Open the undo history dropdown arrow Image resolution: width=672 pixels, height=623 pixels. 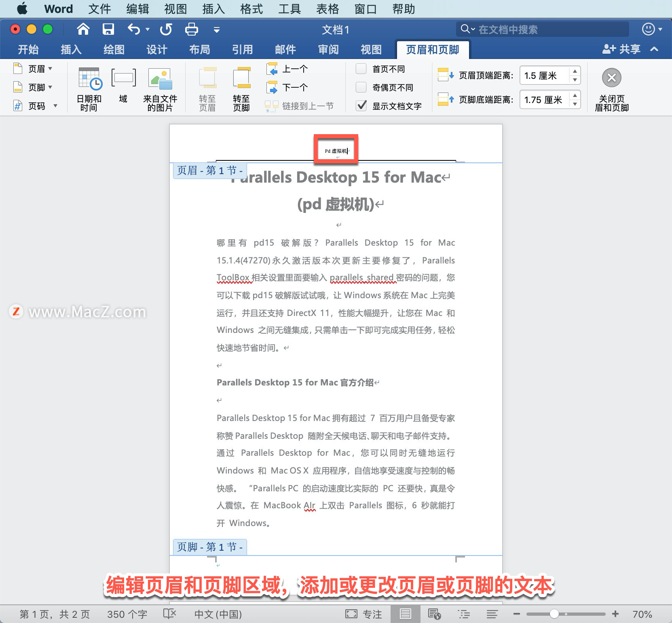148,29
